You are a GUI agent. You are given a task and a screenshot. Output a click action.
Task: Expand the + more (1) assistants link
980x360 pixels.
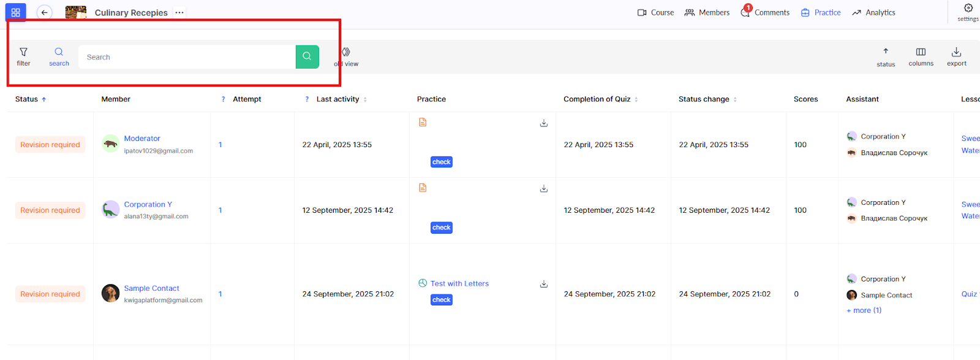tap(864, 310)
